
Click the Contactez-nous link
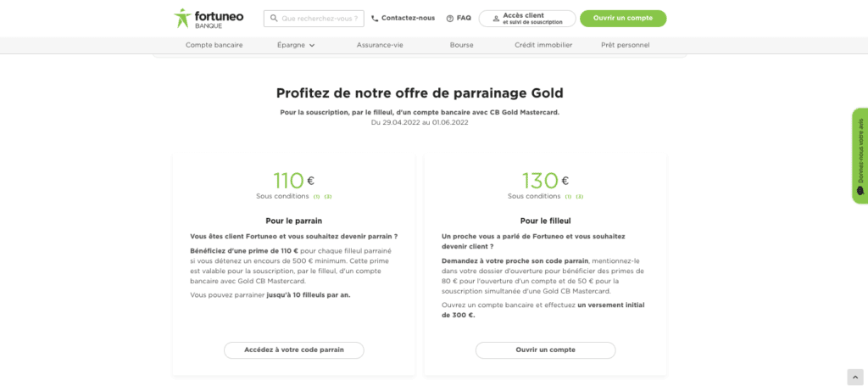click(408, 19)
